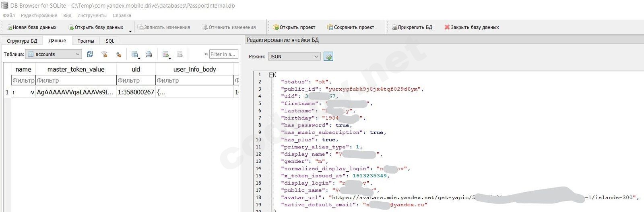
Task: Open the Редактирование menu
Action: pyautogui.click(x=39, y=15)
